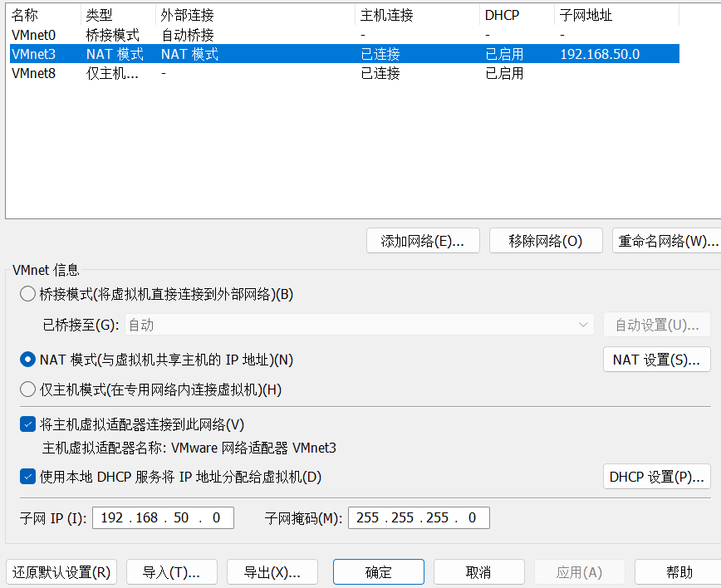
Task: Select the VMnet3 NAT network row
Action: point(33,54)
